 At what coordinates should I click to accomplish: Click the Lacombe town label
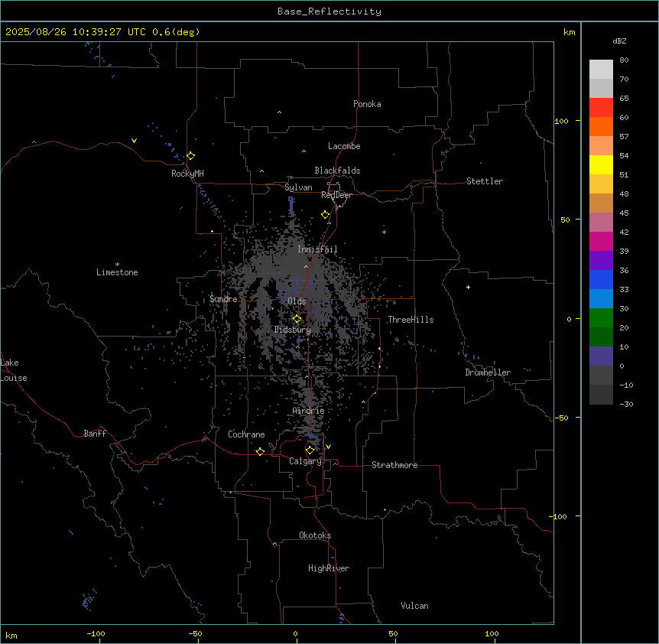pos(344,146)
